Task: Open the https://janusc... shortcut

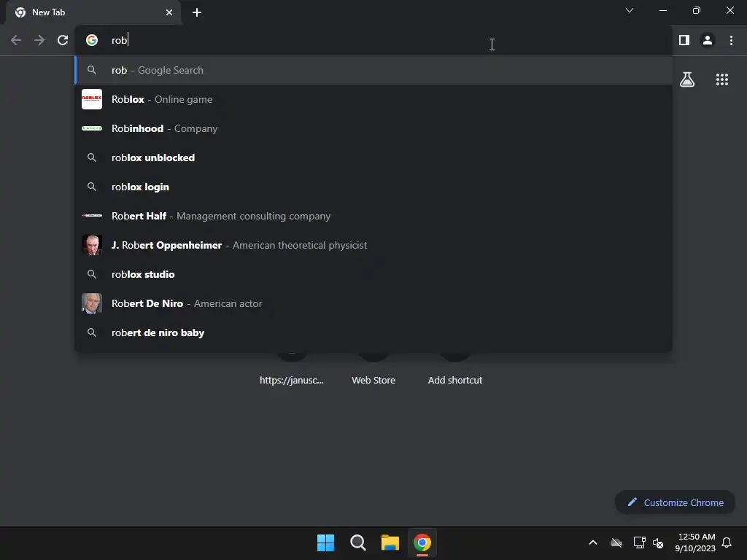Action: pyautogui.click(x=292, y=380)
